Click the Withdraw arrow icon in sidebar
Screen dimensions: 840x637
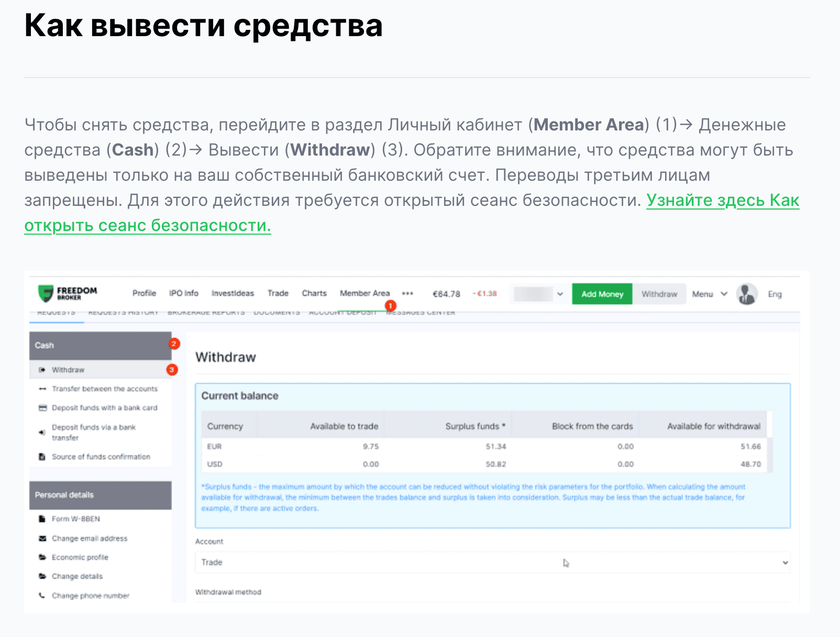point(42,370)
